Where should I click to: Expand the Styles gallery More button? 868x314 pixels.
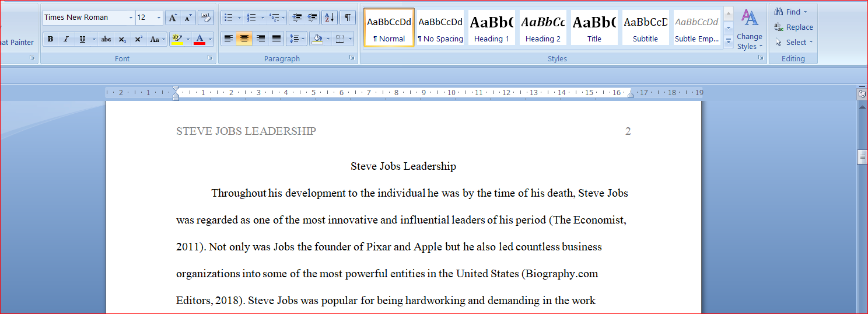(729, 41)
